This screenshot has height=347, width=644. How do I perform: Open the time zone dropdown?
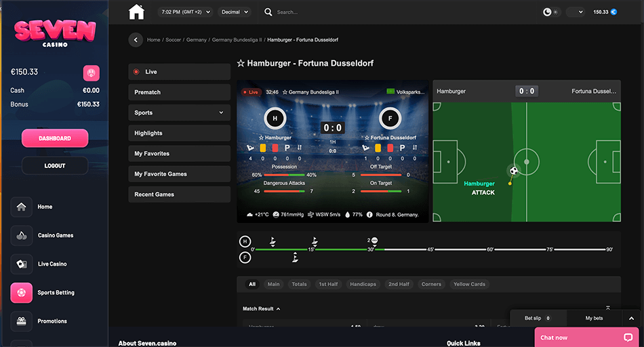[186, 12]
